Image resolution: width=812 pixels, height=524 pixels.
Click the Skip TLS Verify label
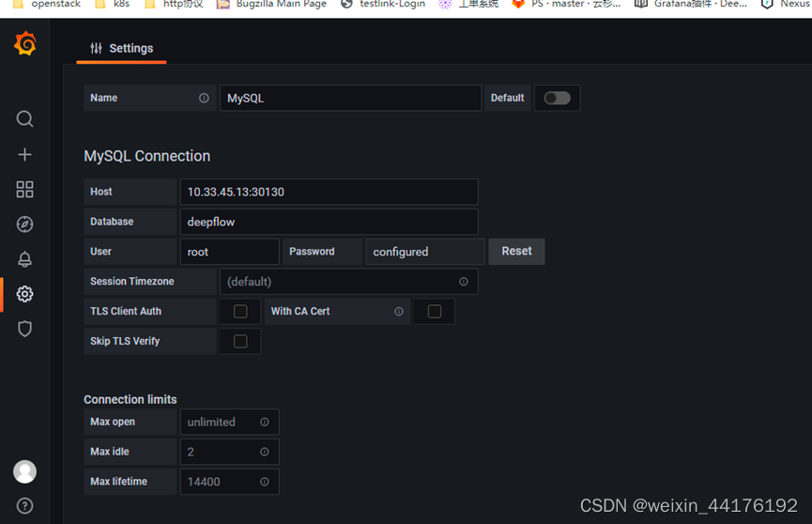coord(125,341)
